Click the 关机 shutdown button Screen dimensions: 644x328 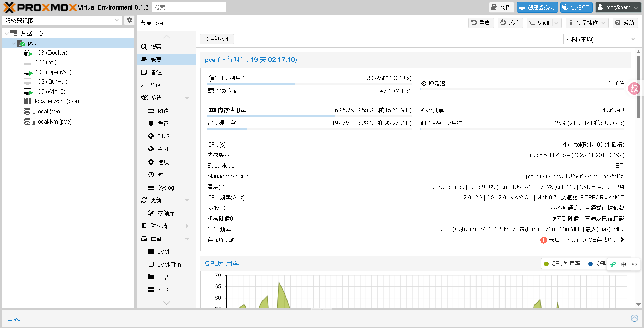click(x=510, y=23)
